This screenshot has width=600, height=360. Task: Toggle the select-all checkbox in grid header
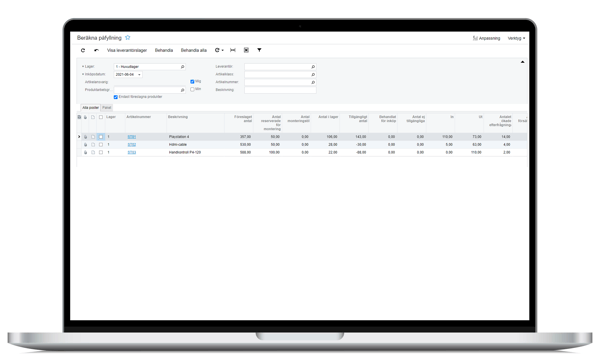pyautogui.click(x=101, y=117)
